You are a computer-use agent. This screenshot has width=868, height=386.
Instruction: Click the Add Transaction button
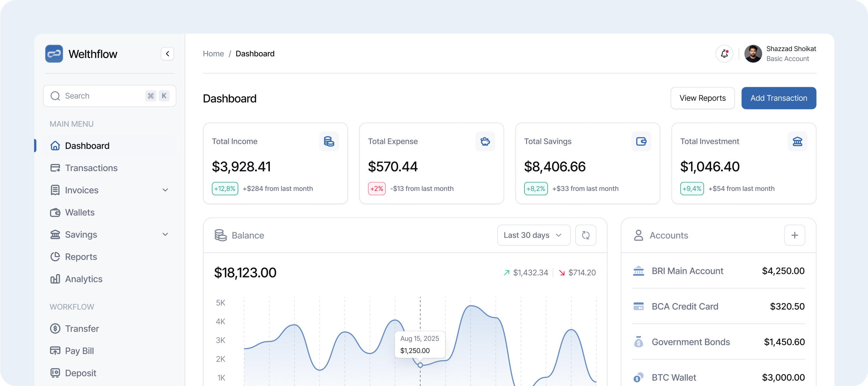(778, 98)
